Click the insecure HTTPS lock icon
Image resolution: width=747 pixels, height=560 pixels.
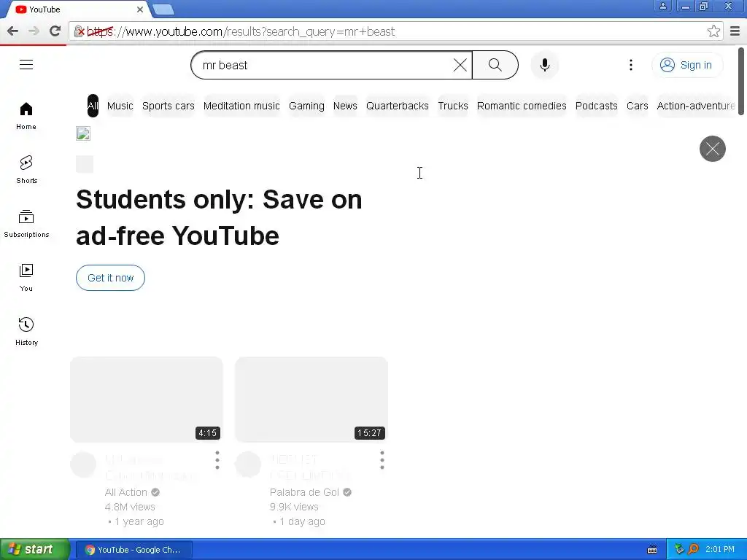coord(80,31)
